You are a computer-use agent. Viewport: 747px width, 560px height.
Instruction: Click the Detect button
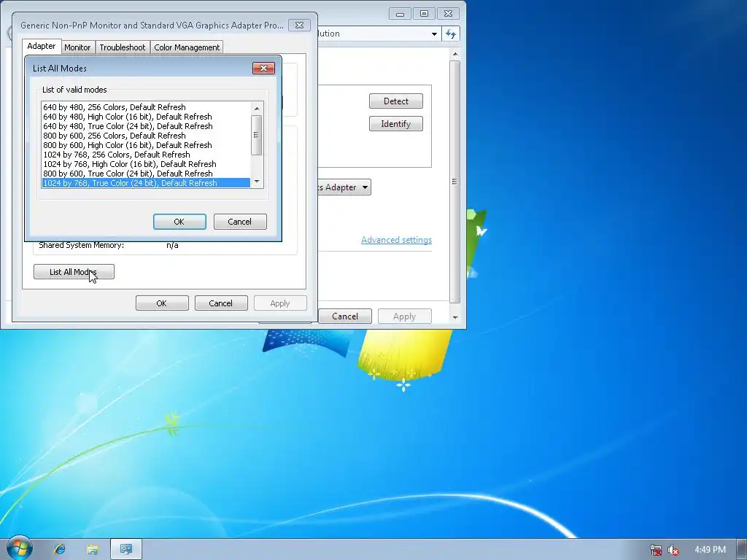[396, 101]
